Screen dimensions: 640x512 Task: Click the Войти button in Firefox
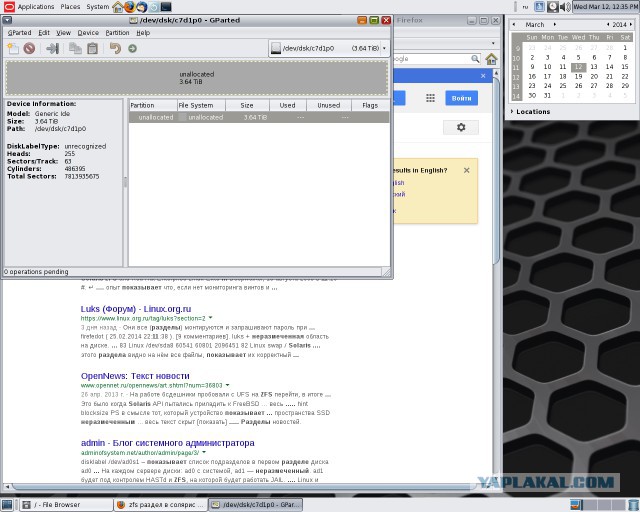[x=462, y=98]
